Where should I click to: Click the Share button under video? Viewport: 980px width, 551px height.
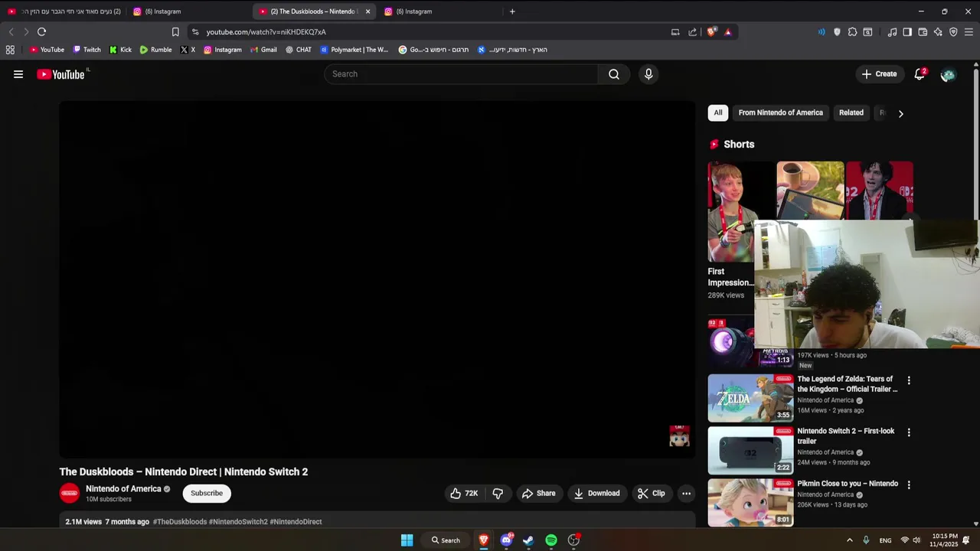[538, 494]
